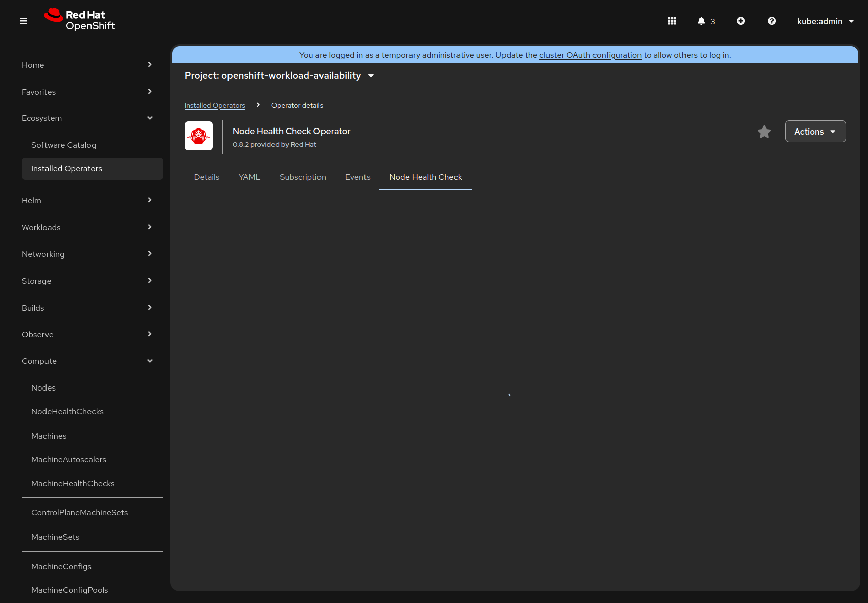Click the Red Hat OpenShift logo
868x603 pixels.
point(80,20)
